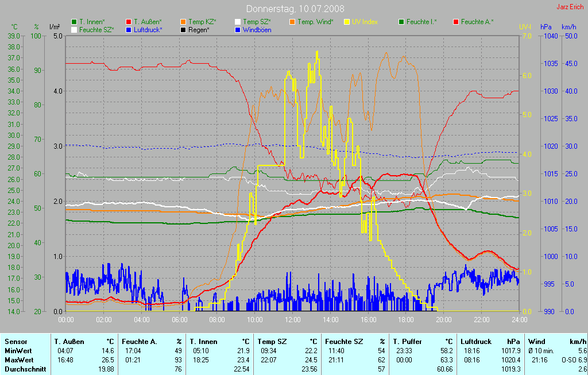Click the T. Außen column header in table
Image resolution: width=588 pixels, height=375 pixels.
[x=69, y=342]
